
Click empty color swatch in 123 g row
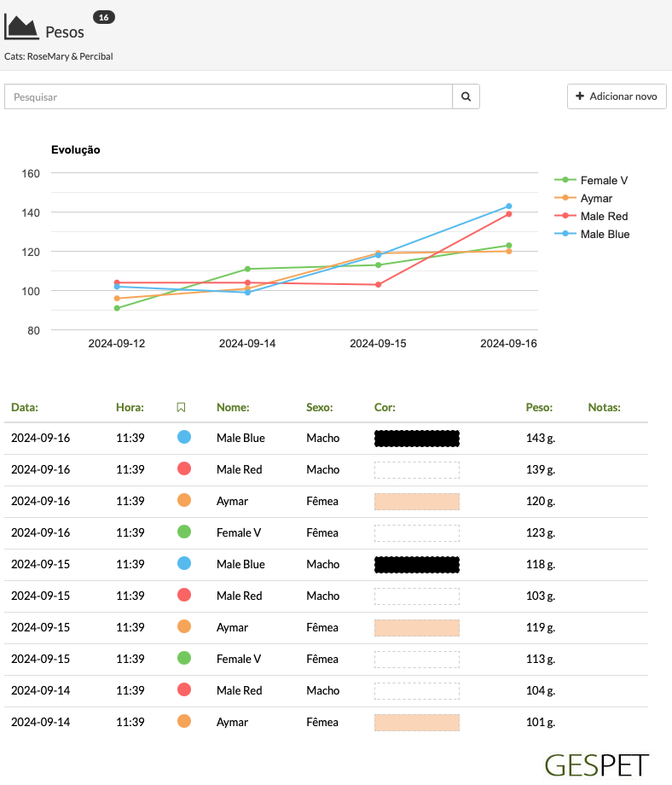click(417, 533)
